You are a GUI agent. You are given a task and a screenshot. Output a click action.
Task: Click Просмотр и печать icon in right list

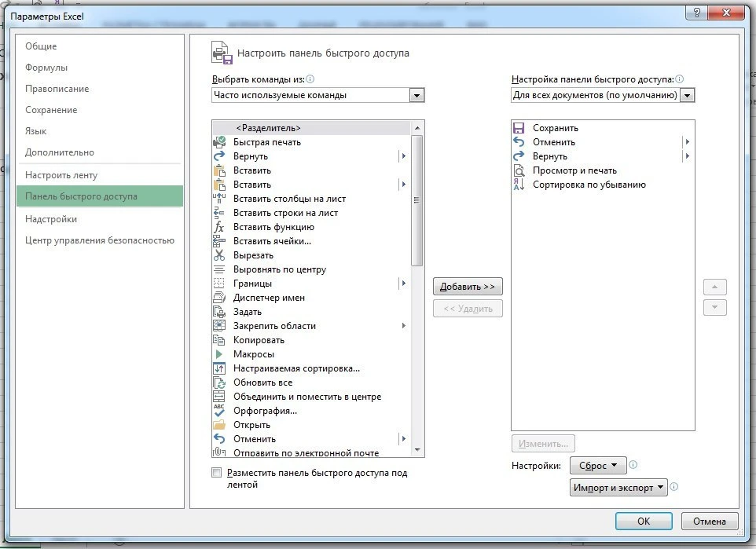[x=519, y=170]
